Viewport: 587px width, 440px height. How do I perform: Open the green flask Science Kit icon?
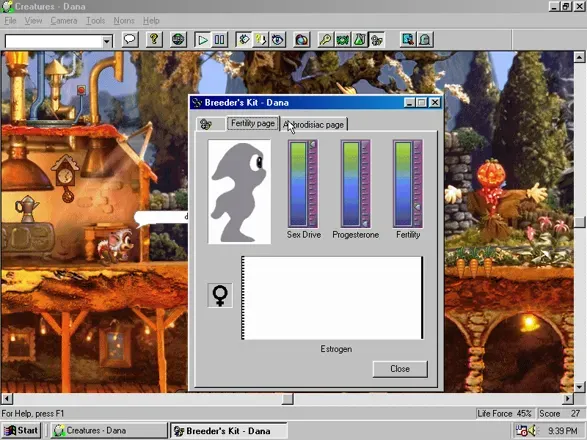(359, 40)
